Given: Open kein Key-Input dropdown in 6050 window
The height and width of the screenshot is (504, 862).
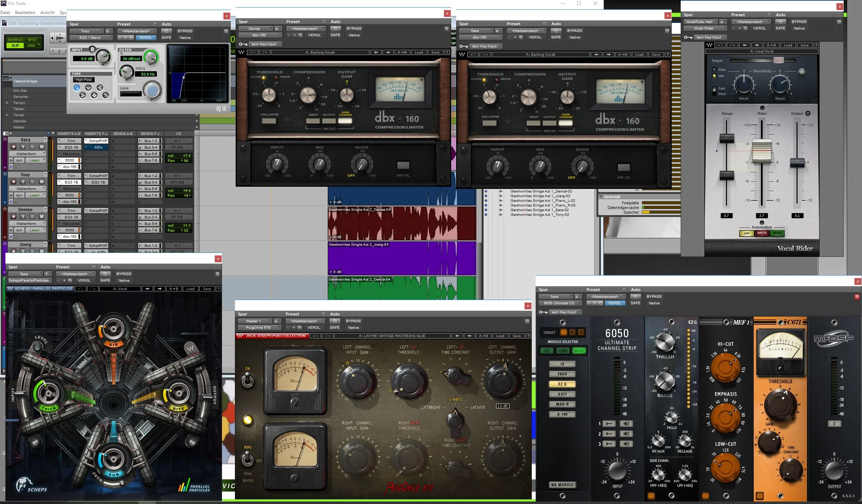Looking at the screenshot, I should (566, 312).
